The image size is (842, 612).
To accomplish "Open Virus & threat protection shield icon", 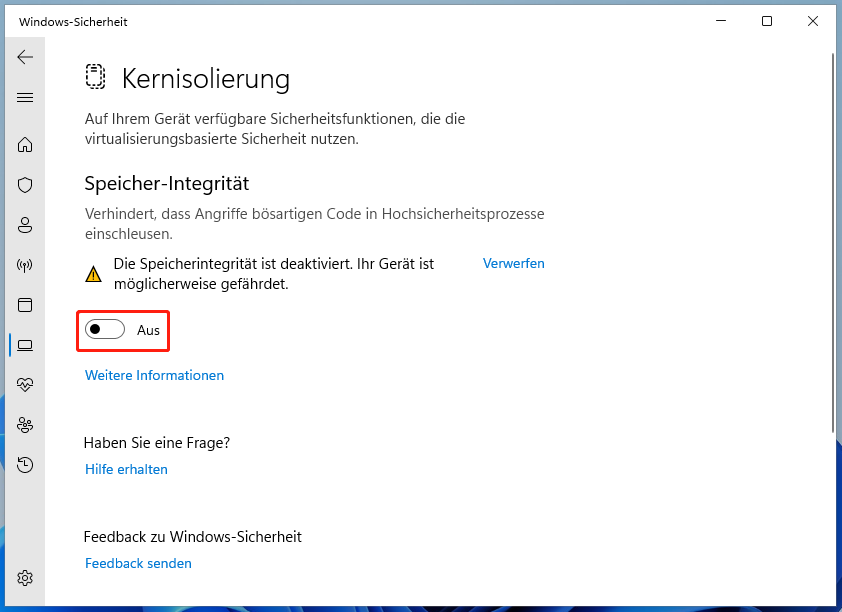I will pyautogui.click(x=25, y=185).
